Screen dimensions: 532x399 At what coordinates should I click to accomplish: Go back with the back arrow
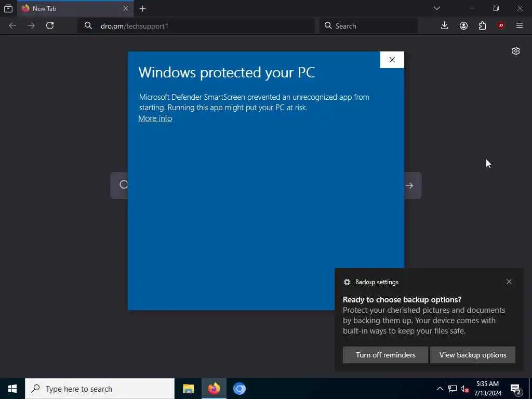(12, 26)
